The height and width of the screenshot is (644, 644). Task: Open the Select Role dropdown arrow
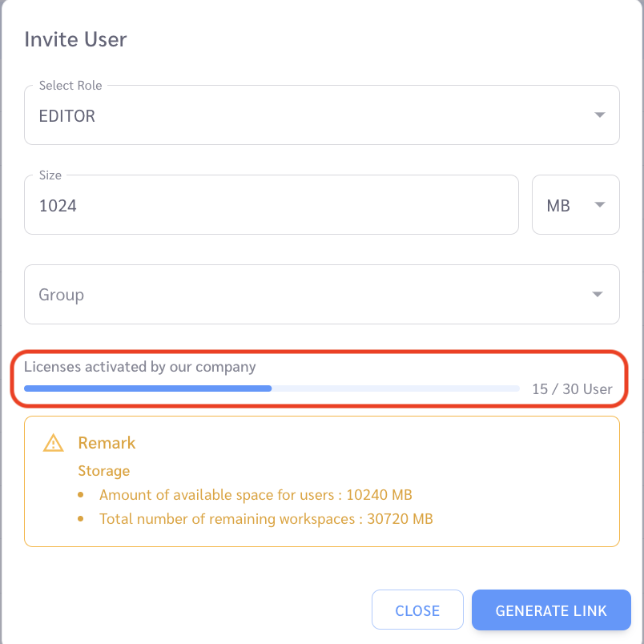[x=600, y=115]
